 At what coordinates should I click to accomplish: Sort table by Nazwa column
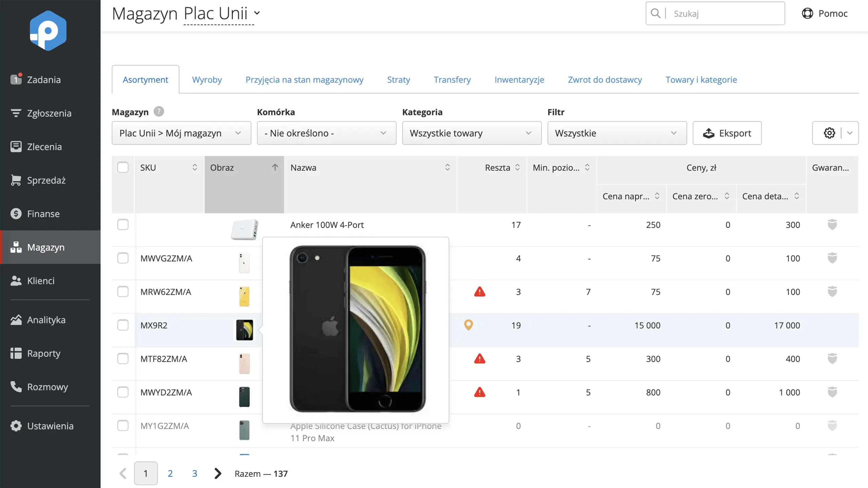click(x=448, y=167)
